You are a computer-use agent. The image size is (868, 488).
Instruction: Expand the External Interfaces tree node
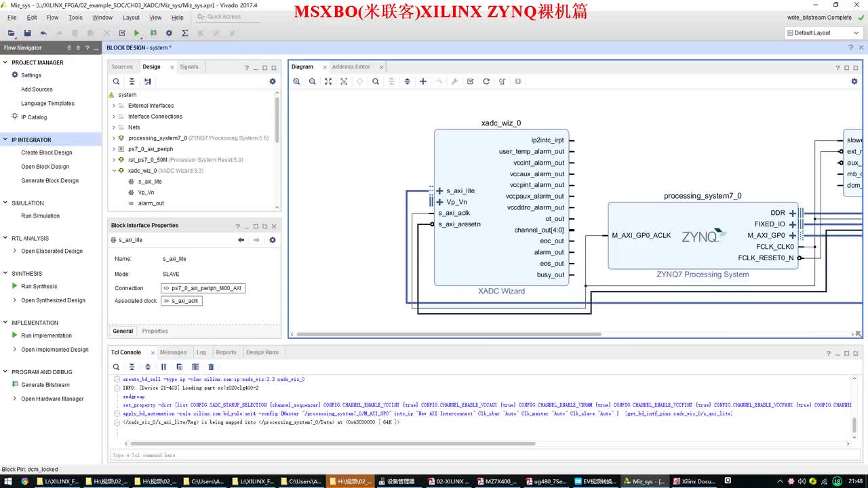click(113, 106)
